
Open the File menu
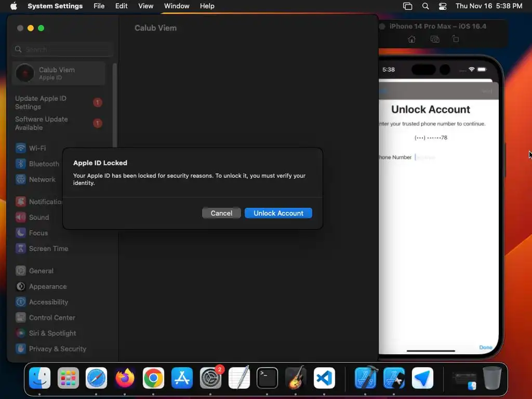(x=99, y=6)
